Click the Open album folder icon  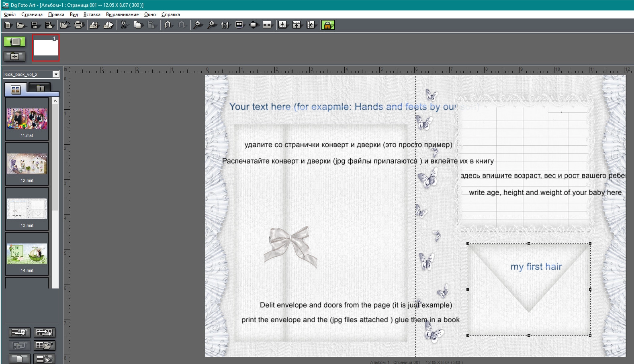tap(21, 25)
